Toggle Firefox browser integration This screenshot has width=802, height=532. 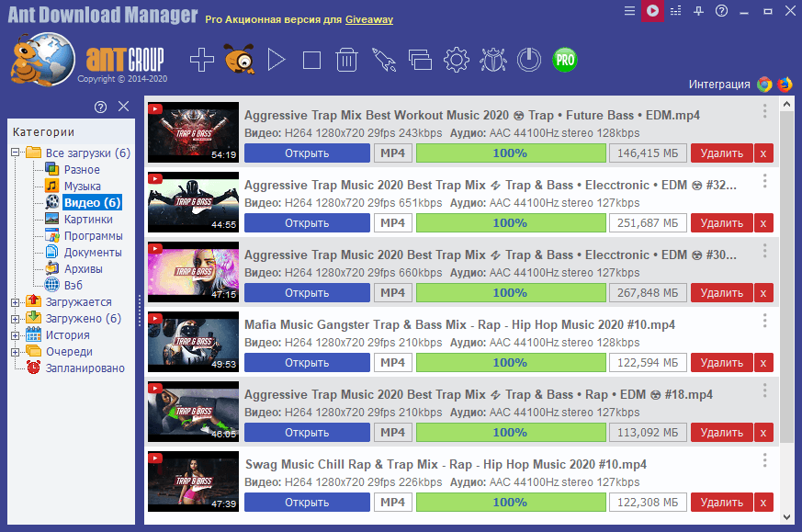click(x=784, y=84)
